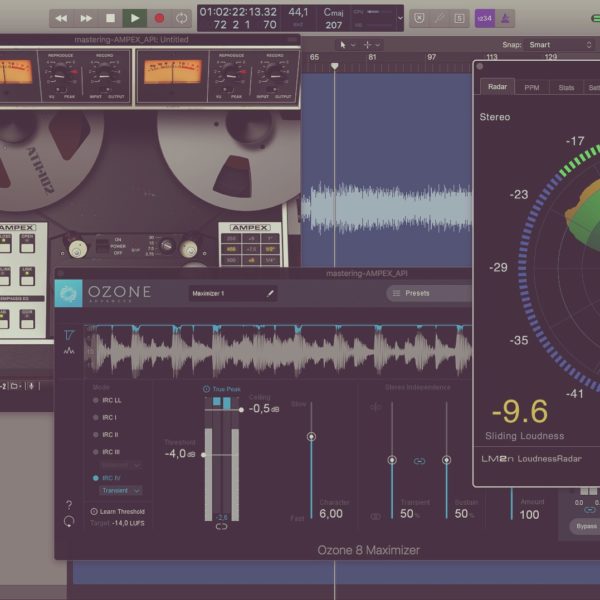Click the Ampex OPEN button
The width and height of the screenshot is (600, 600).
click(27, 244)
